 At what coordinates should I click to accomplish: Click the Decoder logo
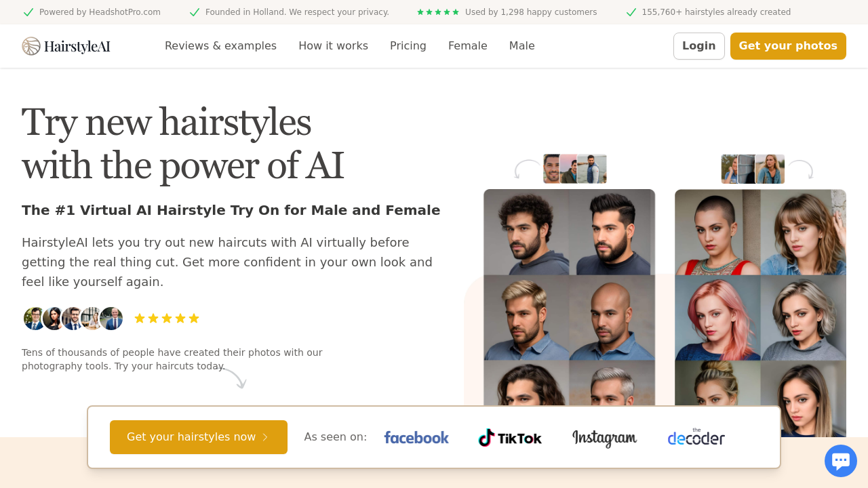[x=696, y=437]
